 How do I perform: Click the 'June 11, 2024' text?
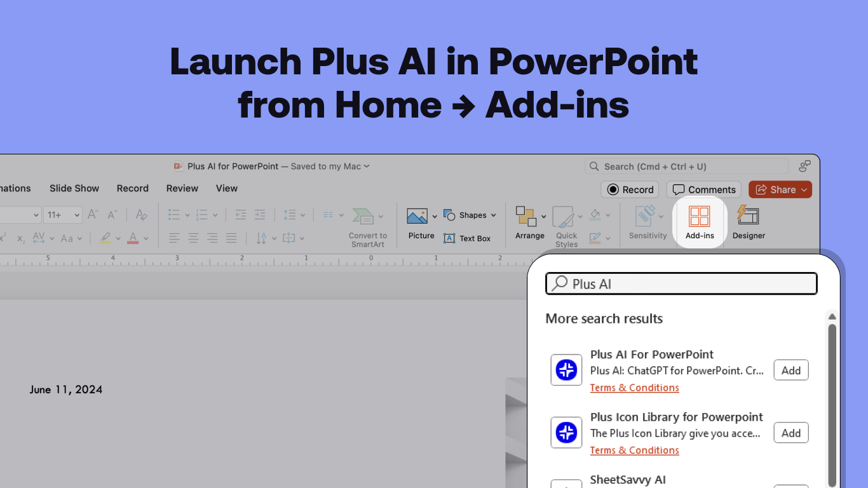tap(66, 390)
